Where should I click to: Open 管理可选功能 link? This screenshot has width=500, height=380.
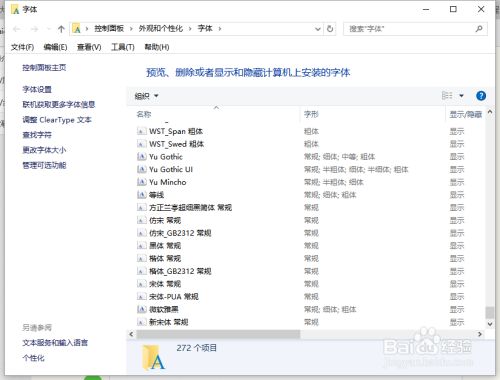click(x=44, y=165)
